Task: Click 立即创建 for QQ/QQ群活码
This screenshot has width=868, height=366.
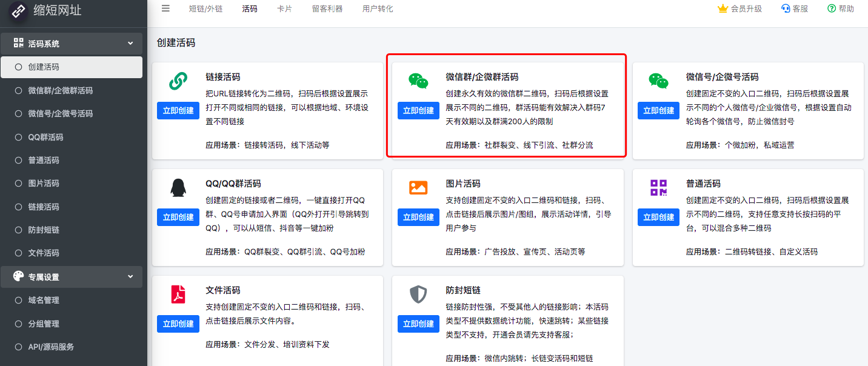Action: point(178,217)
